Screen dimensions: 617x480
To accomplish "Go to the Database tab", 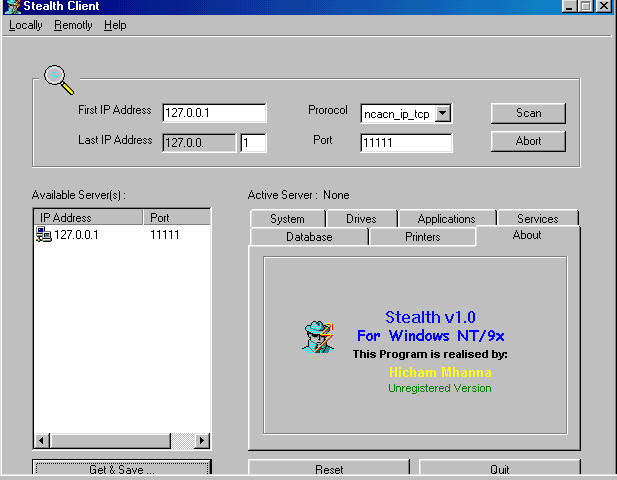I will click(309, 237).
